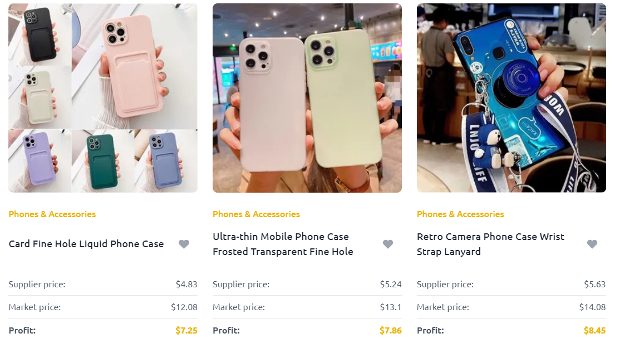This screenshot has height=348, width=644.
Task: Open Ultra-thin Mobile Phone Case Frosted Transparent title
Action: click(x=283, y=244)
